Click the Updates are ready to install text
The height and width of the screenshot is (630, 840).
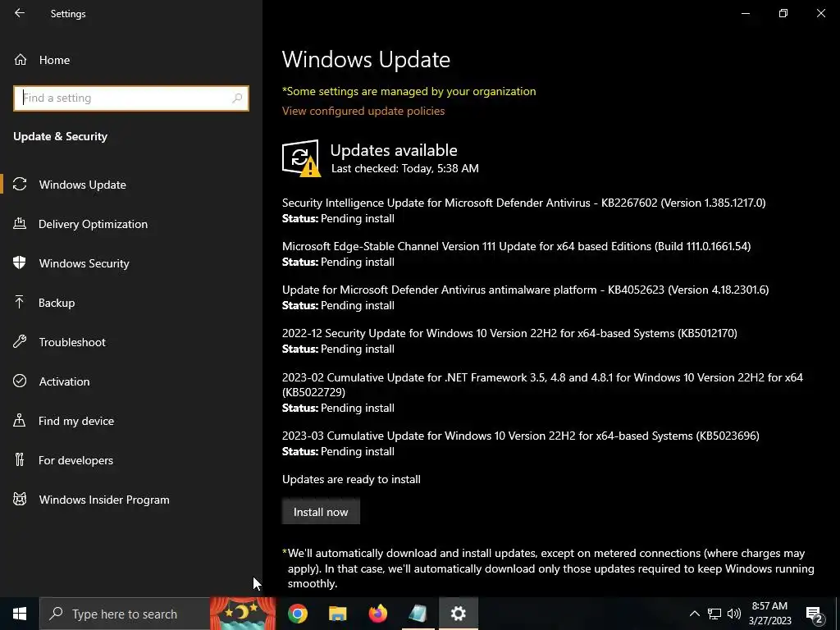351,479
